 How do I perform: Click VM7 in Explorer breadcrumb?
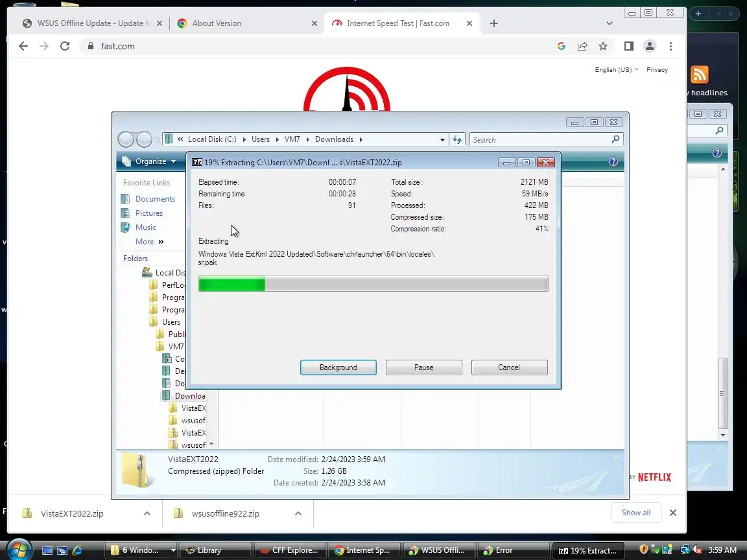pyautogui.click(x=292, y=139)
